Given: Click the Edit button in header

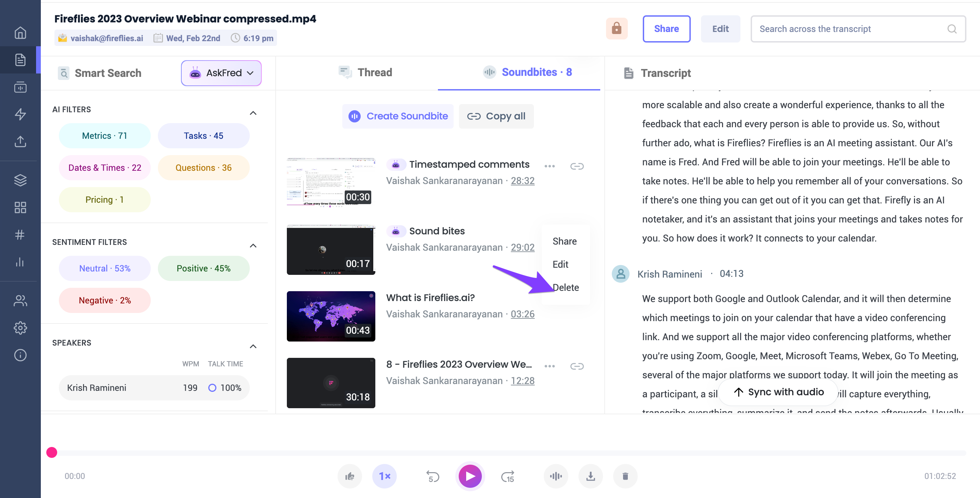Looking at the screenshot, I should tap(720, 29).
